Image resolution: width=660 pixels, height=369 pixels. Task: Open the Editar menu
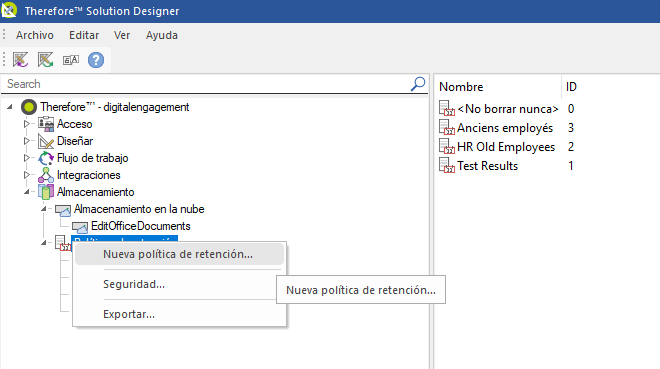pos(84,35)
